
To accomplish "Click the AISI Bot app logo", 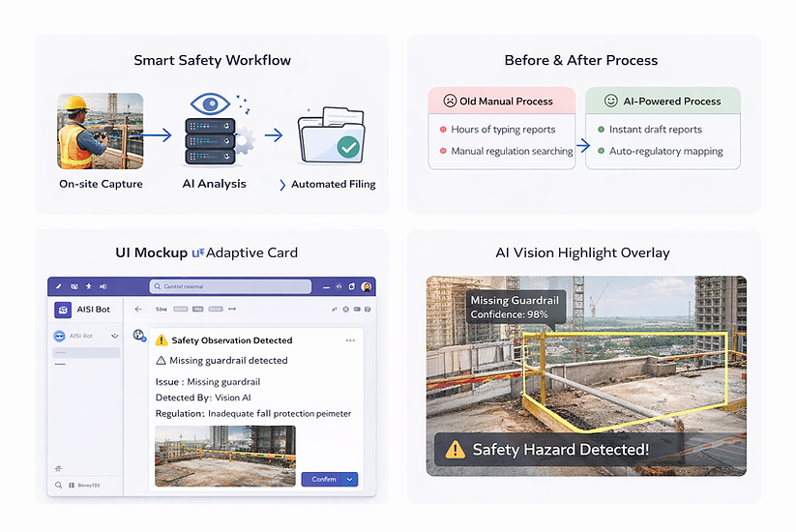I will tap(63, 310).
